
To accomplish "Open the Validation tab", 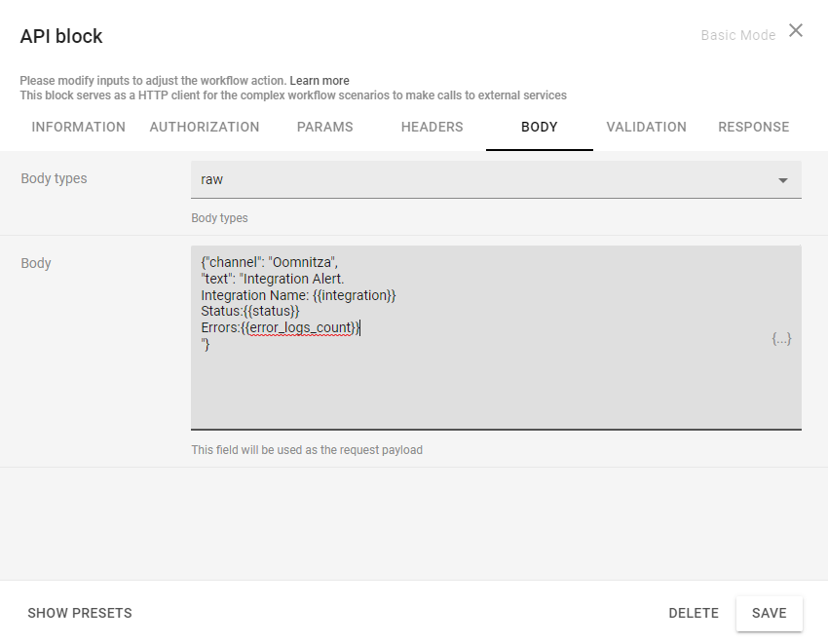I will 646,127.
